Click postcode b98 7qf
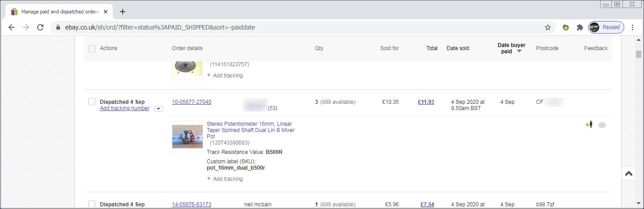Viewport: 644px width, 209px height. pos(545,205)
